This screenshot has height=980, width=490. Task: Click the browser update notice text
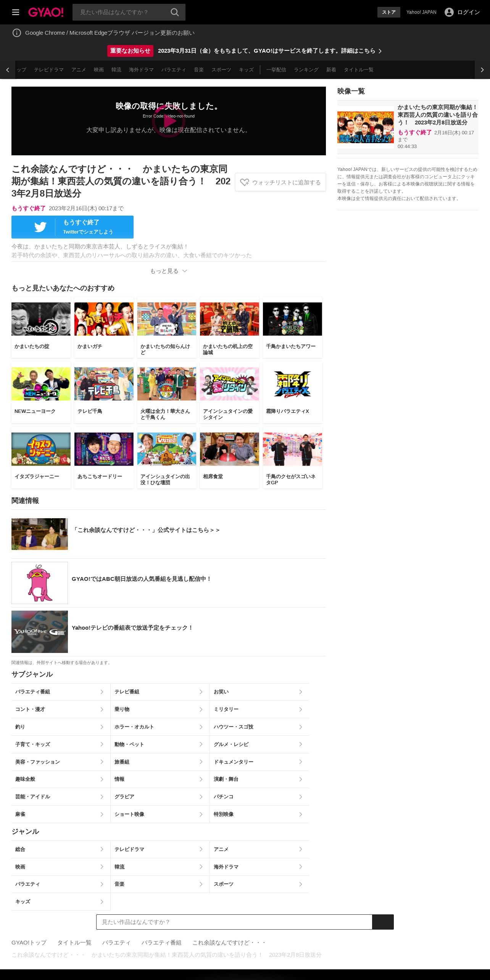pyautogui.click(x=110, y=33)
